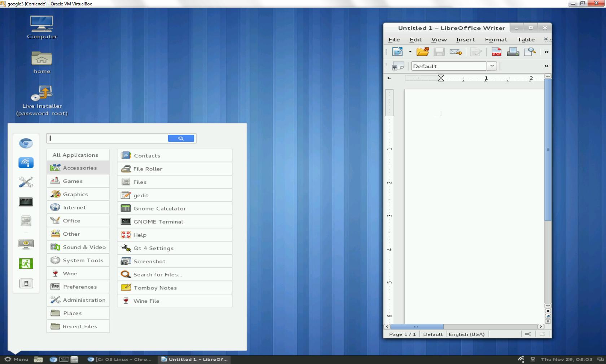Open the Live Installer desktop icon

point(42,94)
